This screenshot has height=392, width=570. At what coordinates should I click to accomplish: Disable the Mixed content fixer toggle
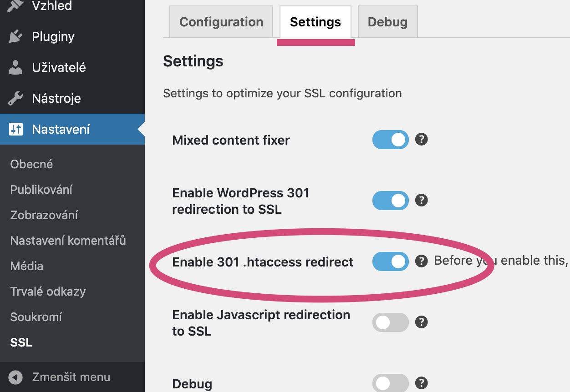(390, 140)
